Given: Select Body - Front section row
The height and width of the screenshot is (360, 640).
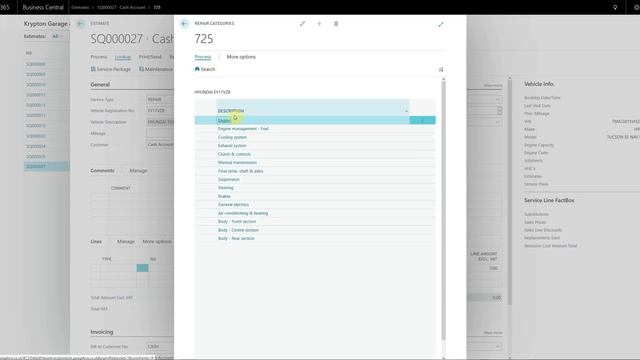Looking at the screenshot, I should click(x=315, y=221).
